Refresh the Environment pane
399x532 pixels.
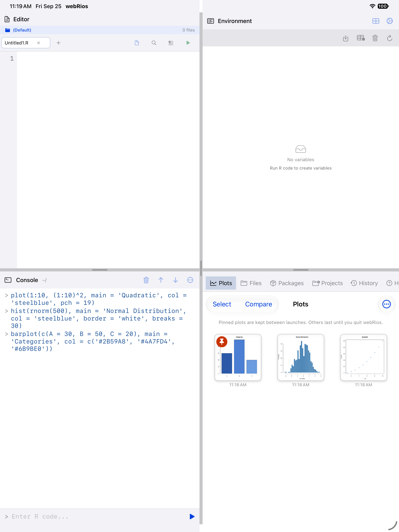point(390,38)
